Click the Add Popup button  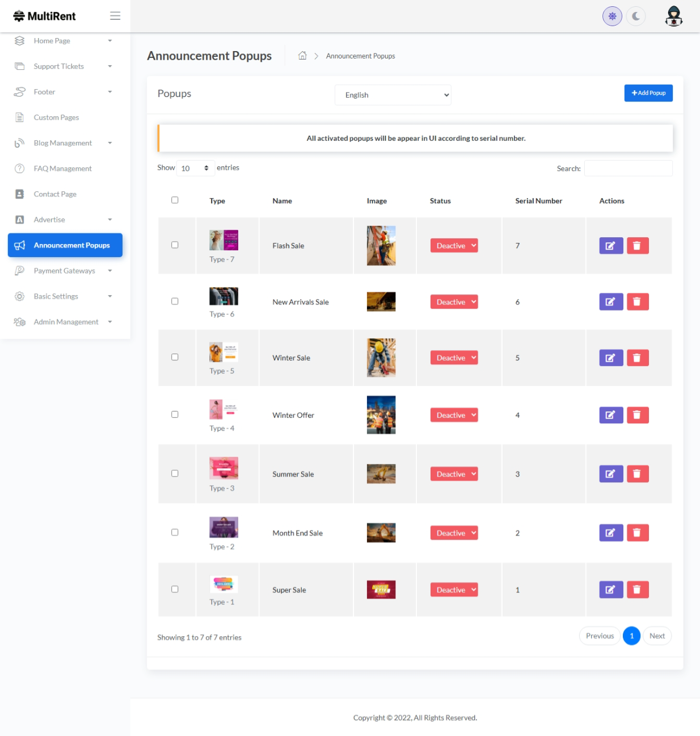tap(648, 93)
